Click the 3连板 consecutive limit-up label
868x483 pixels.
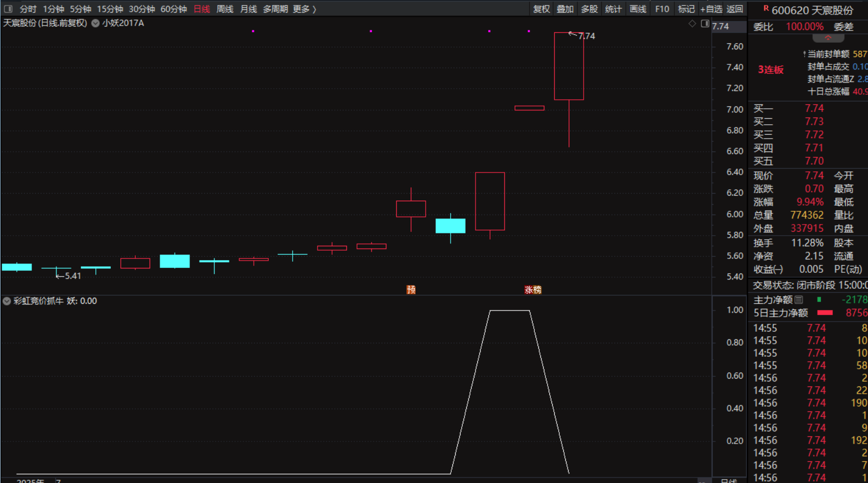(x=770, y=70)
